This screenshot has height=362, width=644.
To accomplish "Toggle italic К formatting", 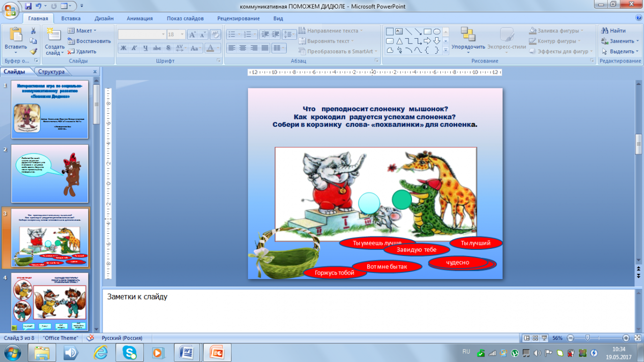I will click(x=134, y=48).
